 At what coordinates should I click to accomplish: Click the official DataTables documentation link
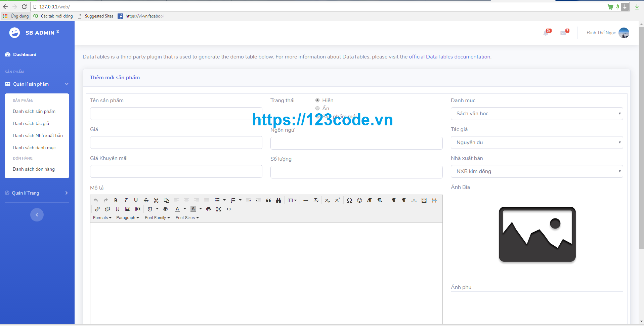click(449, 56)
